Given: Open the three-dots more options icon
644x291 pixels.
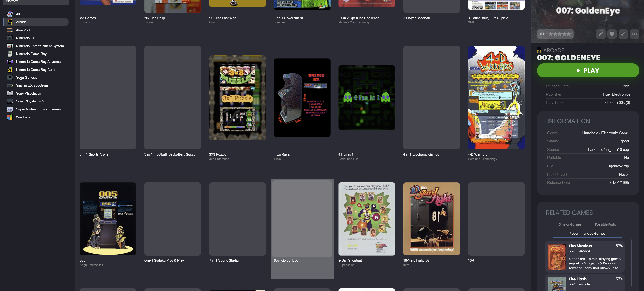Looking at the screenshot, I should tap(634, 34).
